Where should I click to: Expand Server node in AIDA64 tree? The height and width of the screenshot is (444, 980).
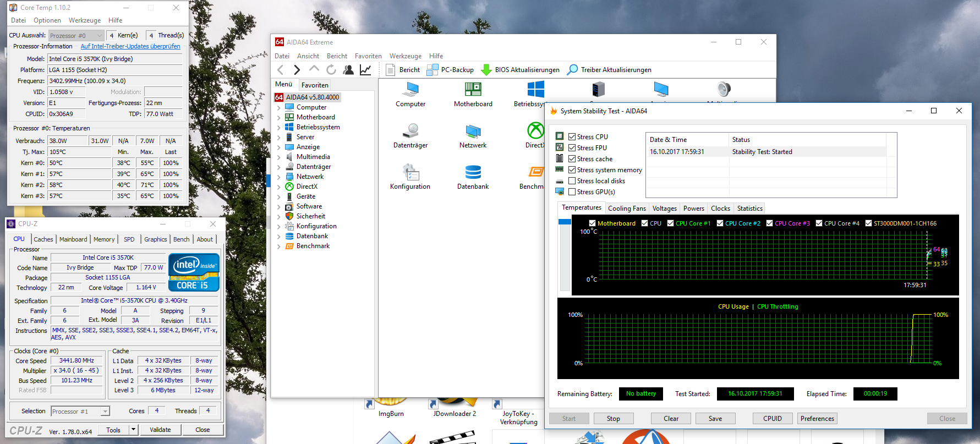click(278, 138)
